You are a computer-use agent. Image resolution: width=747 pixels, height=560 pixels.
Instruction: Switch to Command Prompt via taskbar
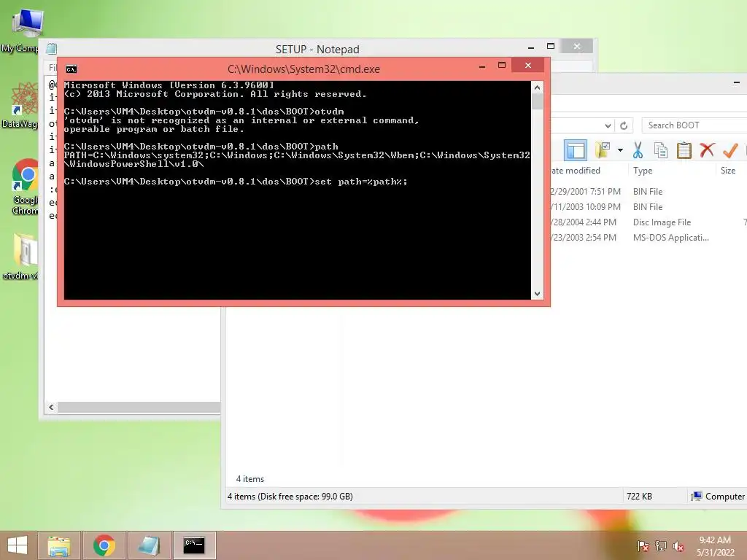[x=194, y=545]
